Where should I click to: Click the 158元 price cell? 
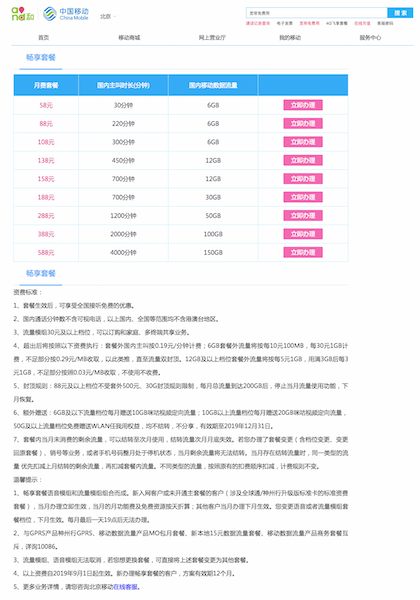pos(46,179)
